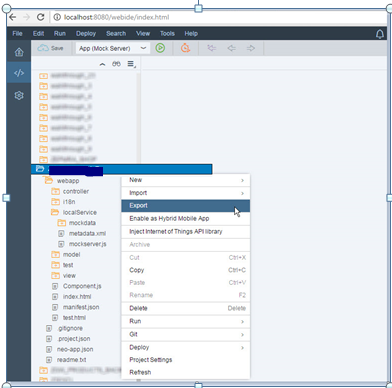392x388 pixels.
Task: Go to Home via house icon
Action: [x=19, y=52]
